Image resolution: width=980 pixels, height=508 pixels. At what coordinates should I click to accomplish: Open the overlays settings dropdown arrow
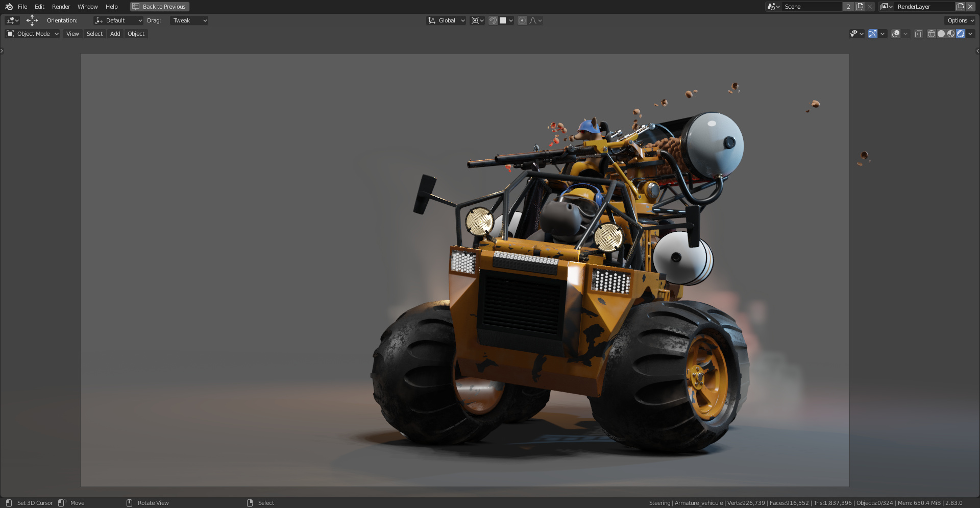coord(905,34)
